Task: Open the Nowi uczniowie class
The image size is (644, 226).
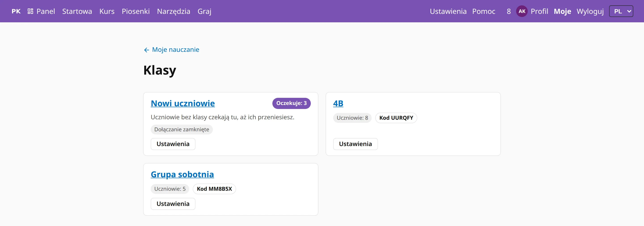Action: click(x=183, y=103)
